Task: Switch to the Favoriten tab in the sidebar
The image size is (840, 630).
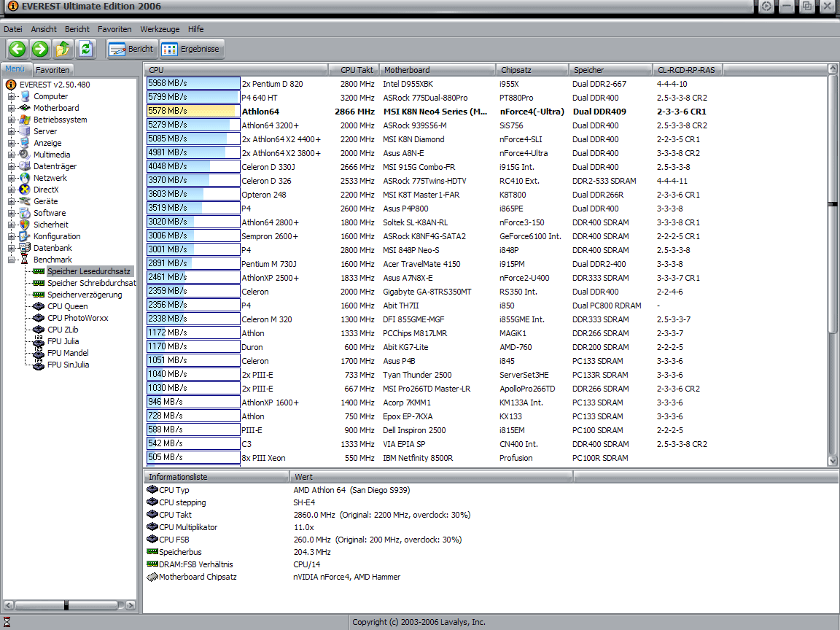Action: click(52, 70)
